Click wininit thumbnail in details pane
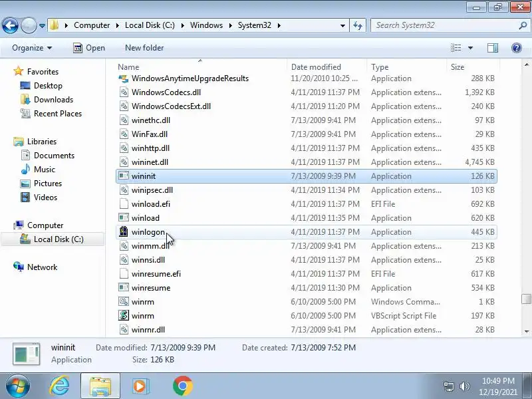 tap(27, 354)
